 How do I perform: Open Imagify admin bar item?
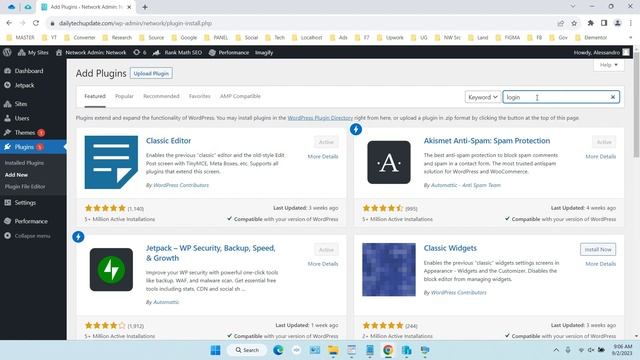(x=264, y=52)
